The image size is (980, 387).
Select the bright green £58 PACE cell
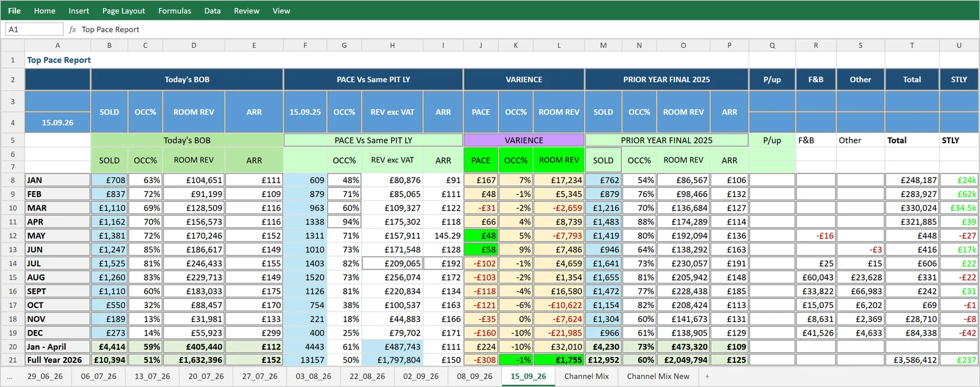click(481, 250)
